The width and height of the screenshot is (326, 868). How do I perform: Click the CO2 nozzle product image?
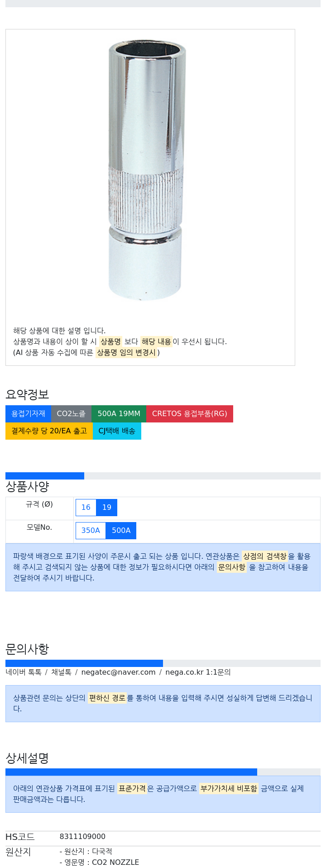click(147, 170)
